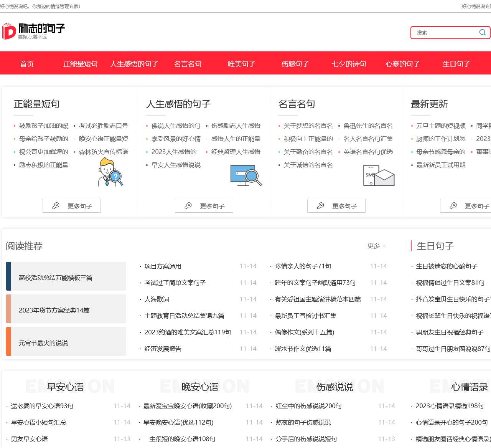Open 元宵节最火的说说 featured card
The width and height of the screenshot is (491, 448).
click(x=66, y=342)
